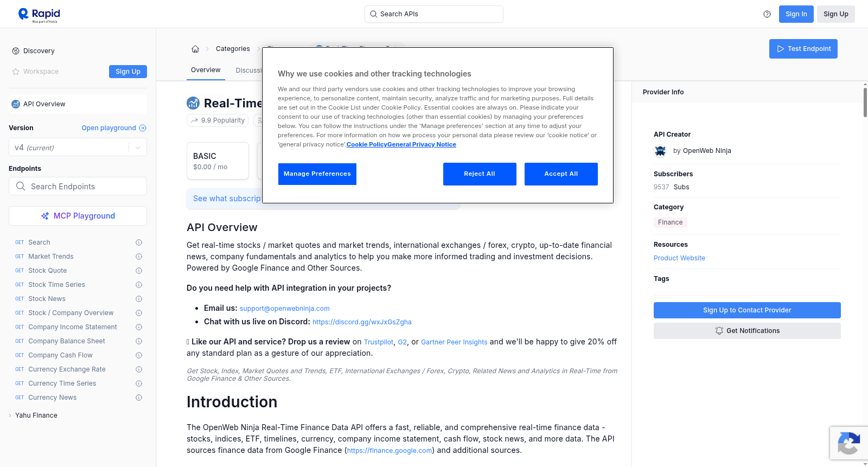Click the OpenWeb Ninja creator avatar
868x467 pixels.
660,151
